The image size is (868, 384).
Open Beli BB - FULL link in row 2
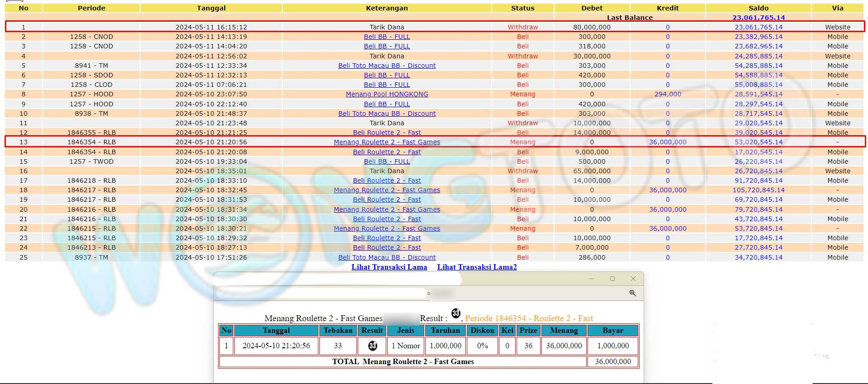tap(387, 37)
